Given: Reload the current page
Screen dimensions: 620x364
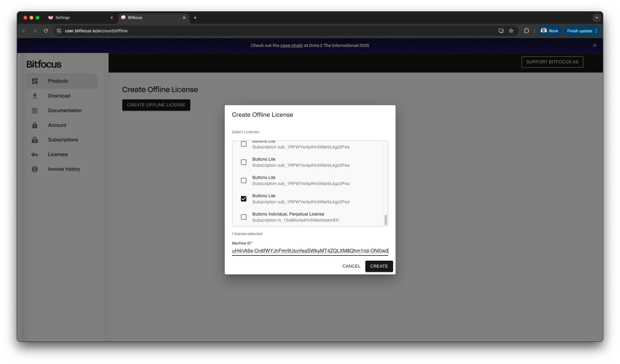Looking at the screenshot, I should [46, 31].
